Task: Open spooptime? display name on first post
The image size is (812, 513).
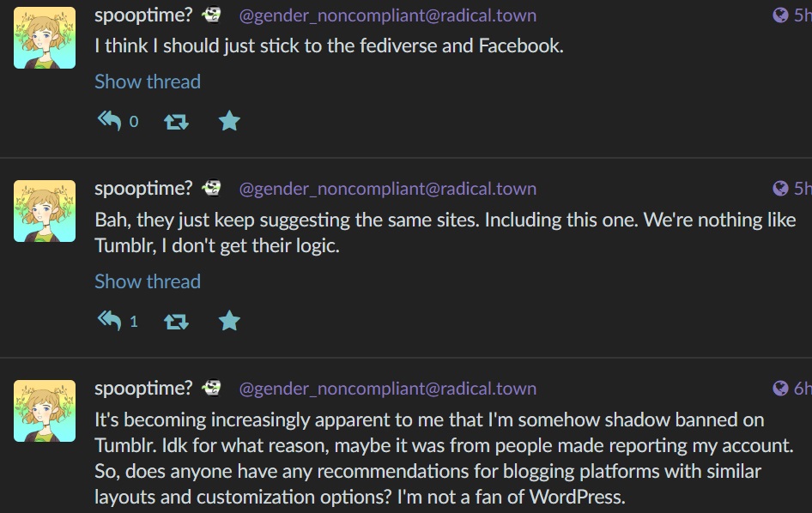Action: click(143, 15)
